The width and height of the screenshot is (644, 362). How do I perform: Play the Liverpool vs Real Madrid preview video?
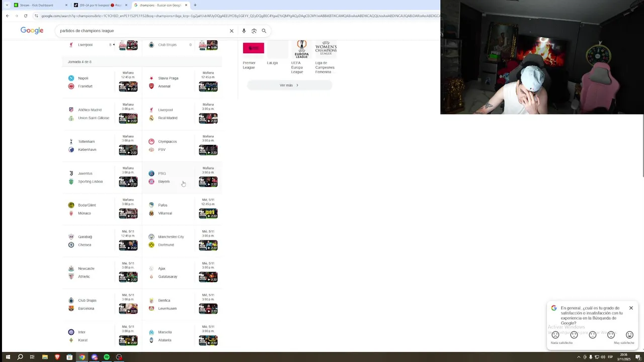[208, 118]
